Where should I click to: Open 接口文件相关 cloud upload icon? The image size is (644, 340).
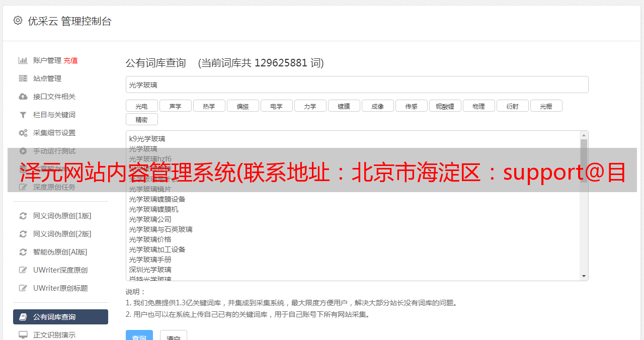(23, 97)
